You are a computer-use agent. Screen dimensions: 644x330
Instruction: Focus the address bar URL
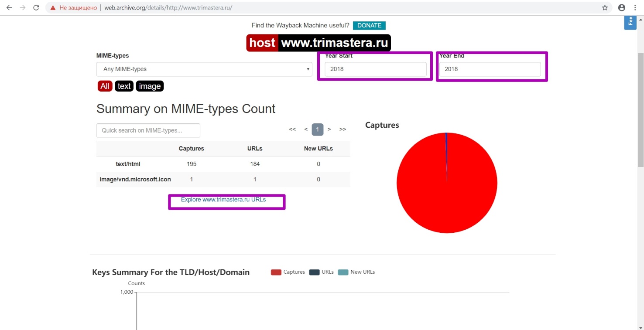coord(168,8)
